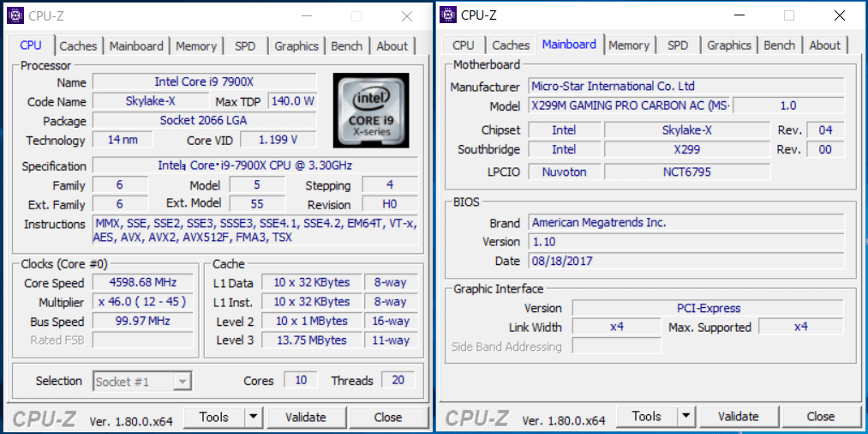
Task: Open Graphics tab in left window
Action: [x=296, y=46]
